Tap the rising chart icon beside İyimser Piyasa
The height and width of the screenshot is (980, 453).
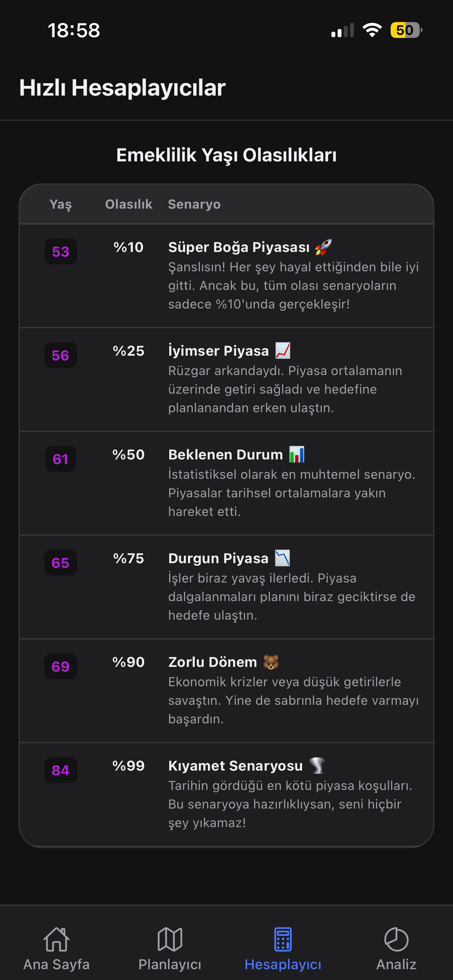pyautogui.click(x=283, y=351)
